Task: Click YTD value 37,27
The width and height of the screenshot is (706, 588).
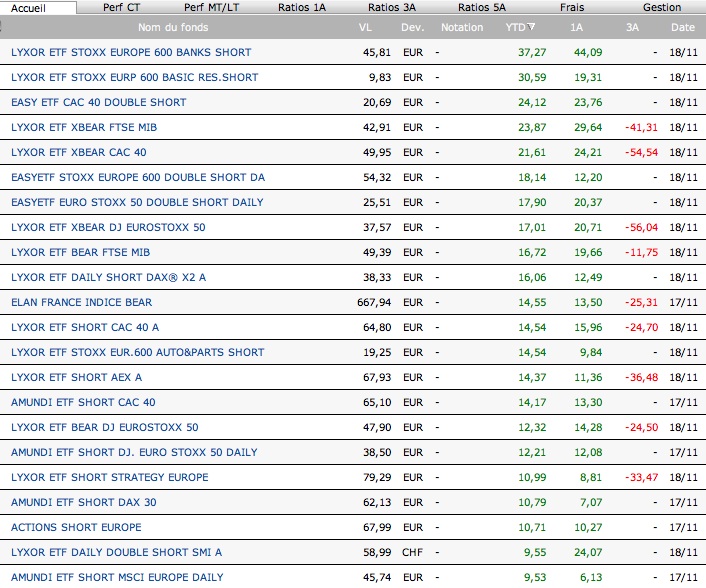Action: click(x=532, y=52)
